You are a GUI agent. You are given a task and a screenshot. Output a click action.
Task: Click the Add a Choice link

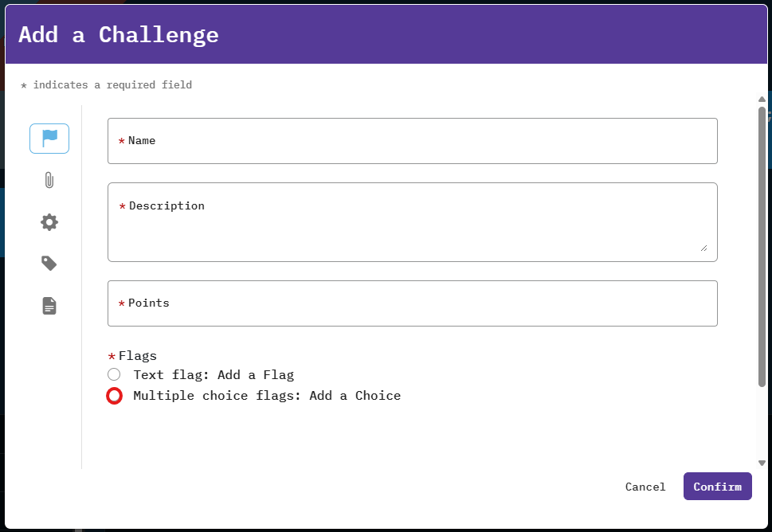point(355,395)
